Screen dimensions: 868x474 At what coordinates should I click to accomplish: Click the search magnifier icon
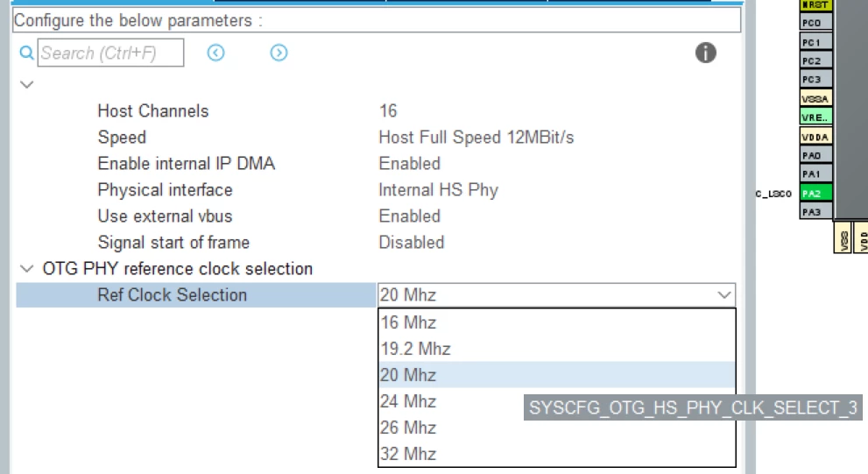click(26, 53)
